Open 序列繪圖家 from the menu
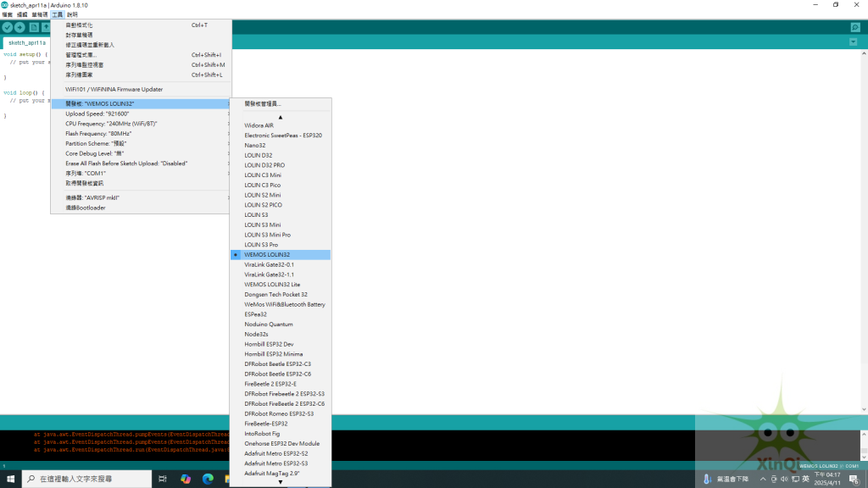This screenshot has width=868, height=488. click(x=141, y=75)
